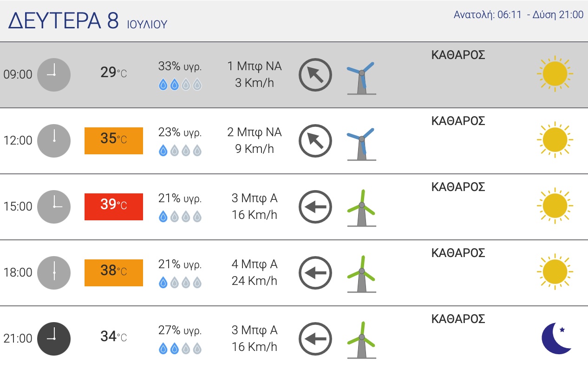Click the red 39°C temperature box

(x=114, y=206)
